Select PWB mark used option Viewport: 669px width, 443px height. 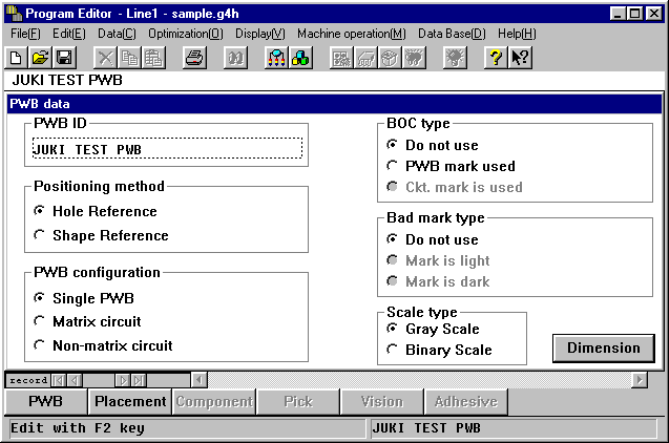pos(451,166)
